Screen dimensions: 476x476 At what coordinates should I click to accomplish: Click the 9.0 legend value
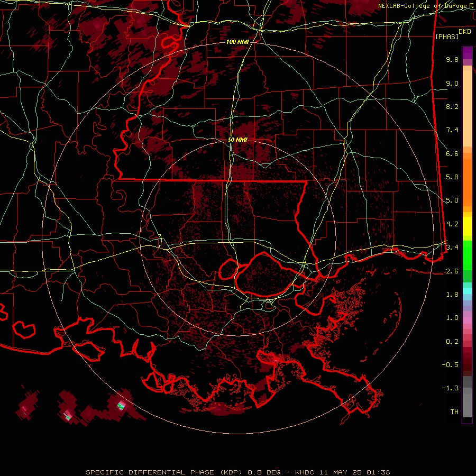452,83
